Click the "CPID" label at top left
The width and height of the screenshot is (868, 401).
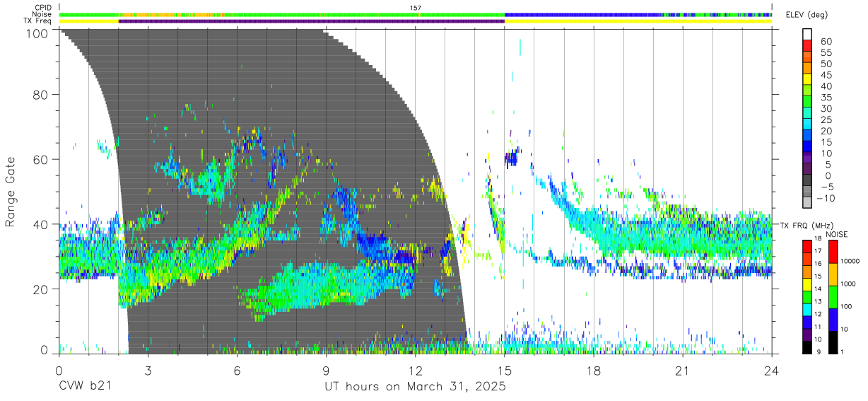[x=42, y=8]
